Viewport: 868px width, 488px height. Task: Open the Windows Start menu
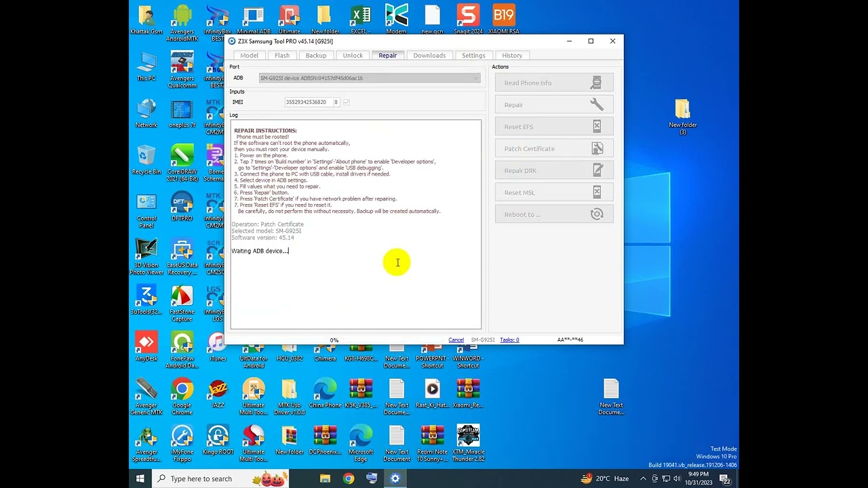[140, 479]
